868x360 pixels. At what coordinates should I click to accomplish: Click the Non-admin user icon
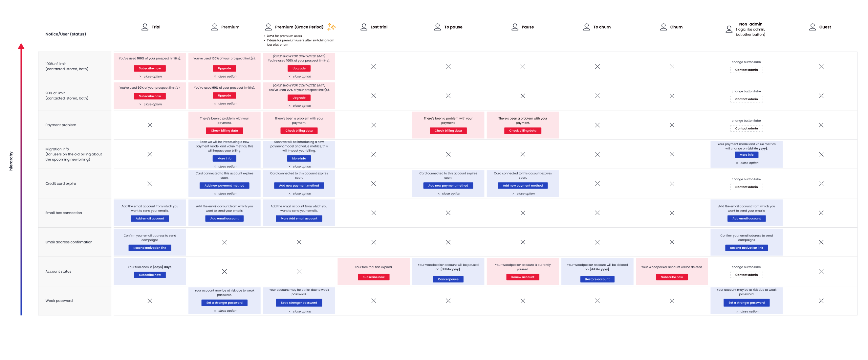coord(729,29)
